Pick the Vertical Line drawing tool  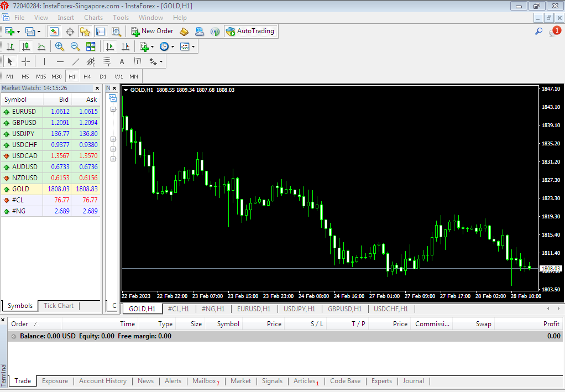coord(44,61)
